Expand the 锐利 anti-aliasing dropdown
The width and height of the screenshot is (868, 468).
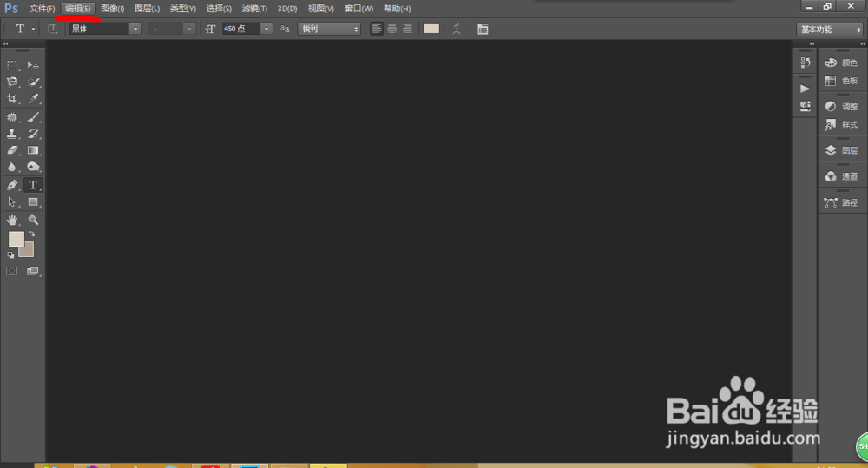pos(329,29)
